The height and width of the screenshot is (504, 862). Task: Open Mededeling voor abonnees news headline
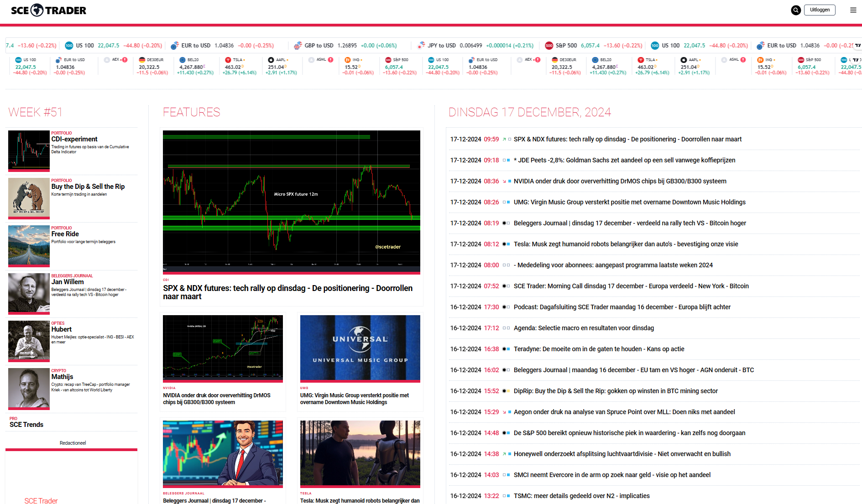coord(613,265)
